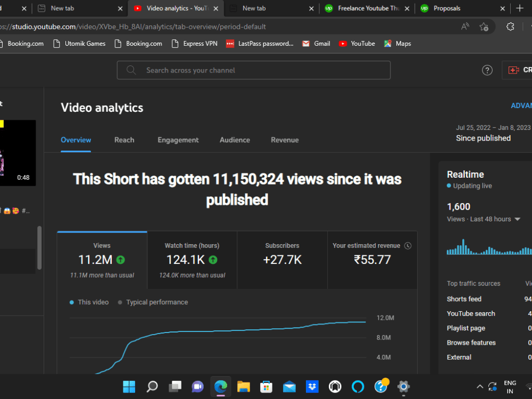Click the Express VPN bookmark on the favorites bar

tap(194, 44)
